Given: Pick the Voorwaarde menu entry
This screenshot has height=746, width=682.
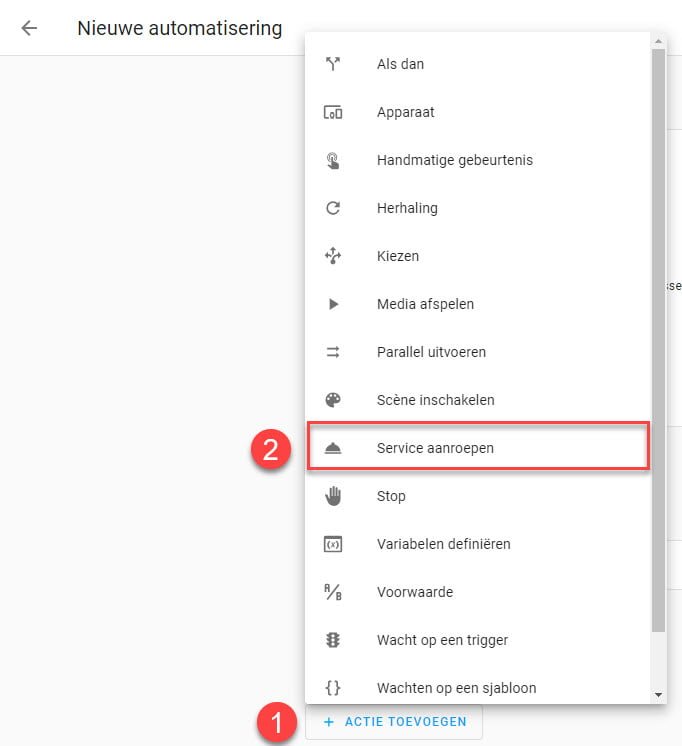Looking at the screenshot, I should click(478, 592).
